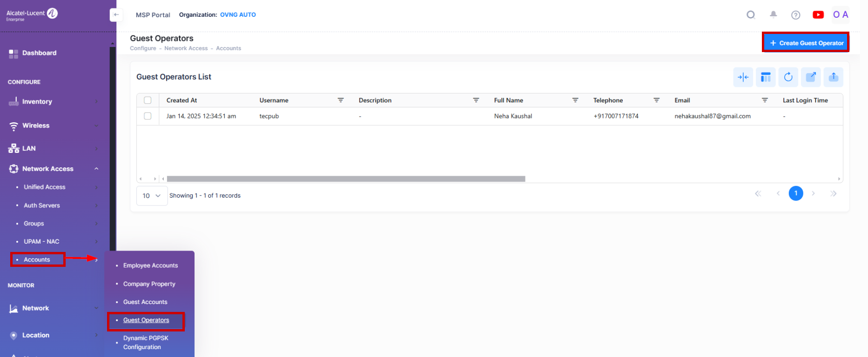Image resolution: width=868 pixels, height=357 pixels.
Task: Open the notifications bell
Action: pos(773,15)
